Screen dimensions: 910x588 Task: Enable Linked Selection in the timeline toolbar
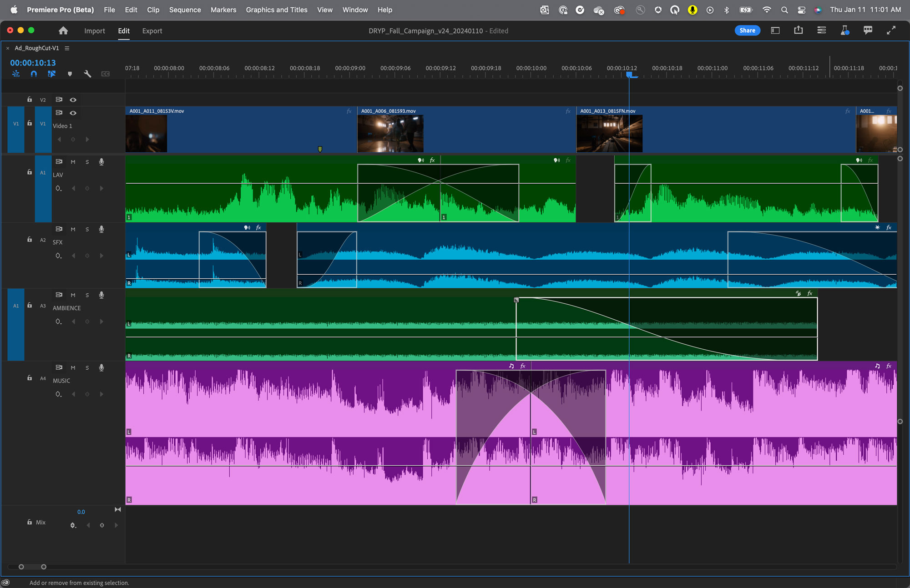[52, 73]
